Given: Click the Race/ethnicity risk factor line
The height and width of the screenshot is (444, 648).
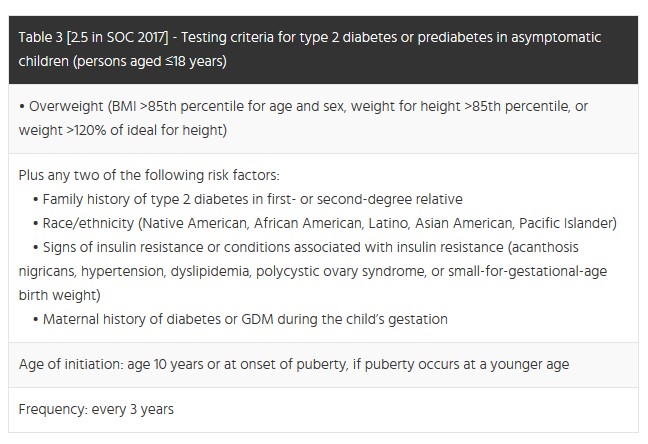Looking at the screenshot, I should click(325, 223).
